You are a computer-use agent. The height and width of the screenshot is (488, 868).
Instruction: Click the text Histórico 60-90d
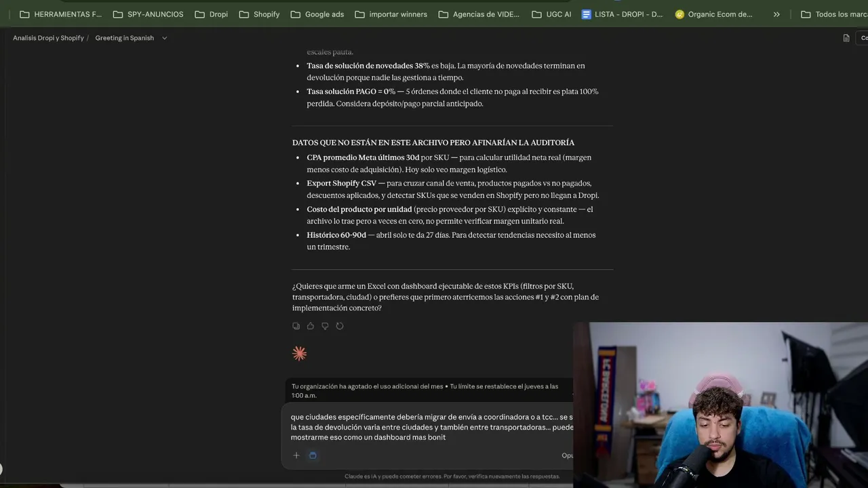pyautogui.click(x=336, y=235)
